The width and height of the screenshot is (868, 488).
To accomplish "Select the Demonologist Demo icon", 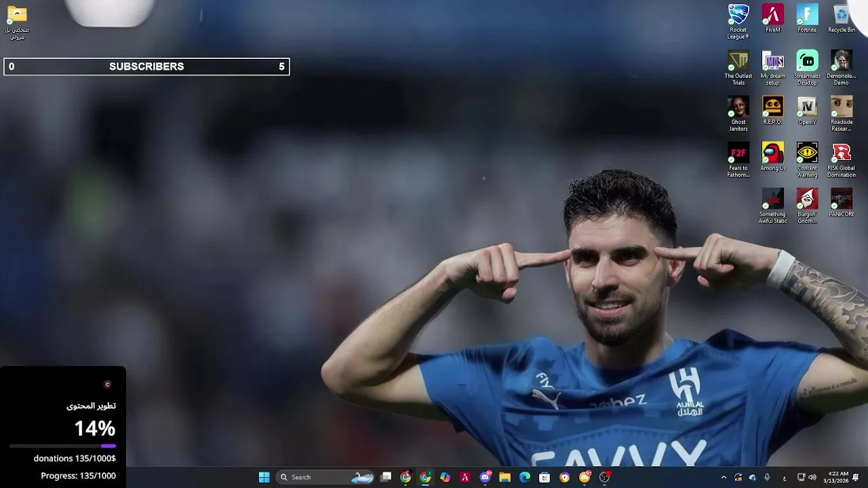I will coord(842,68).
